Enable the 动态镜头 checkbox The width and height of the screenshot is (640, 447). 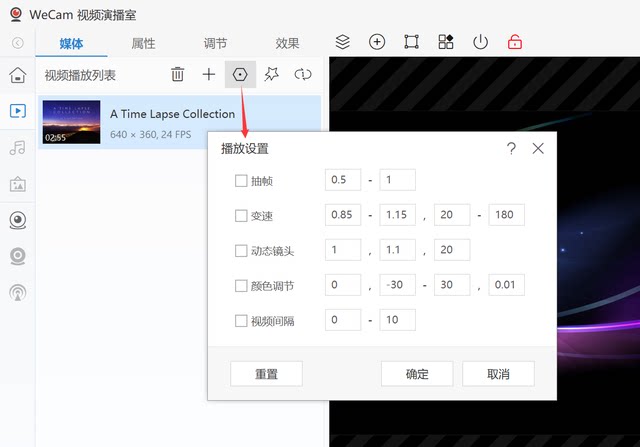pyautogui.click(x=241, y=251)
